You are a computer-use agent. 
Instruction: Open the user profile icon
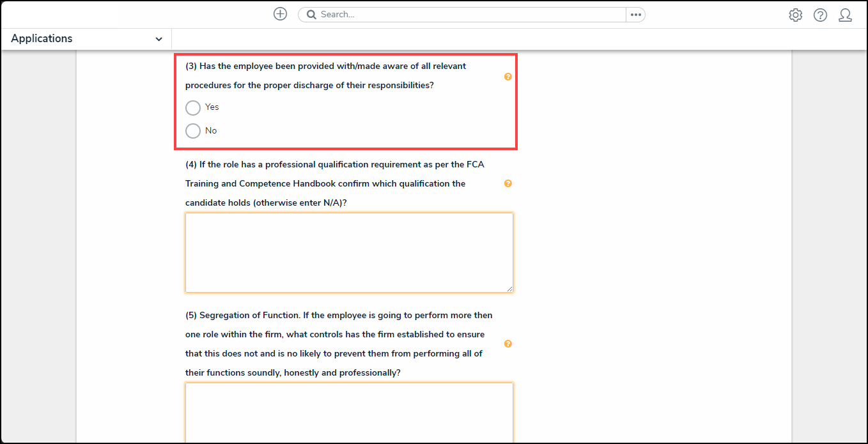pyautogui.click(x=845, y=15)
